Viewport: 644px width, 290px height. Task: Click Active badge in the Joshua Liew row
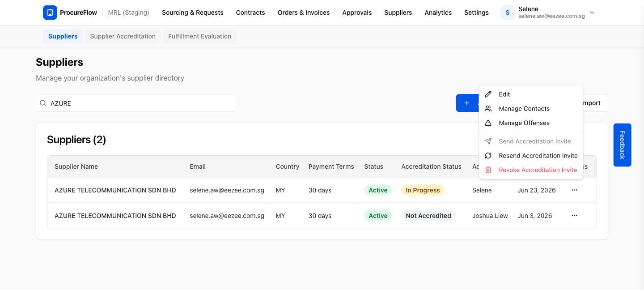[x=378, y=216]
